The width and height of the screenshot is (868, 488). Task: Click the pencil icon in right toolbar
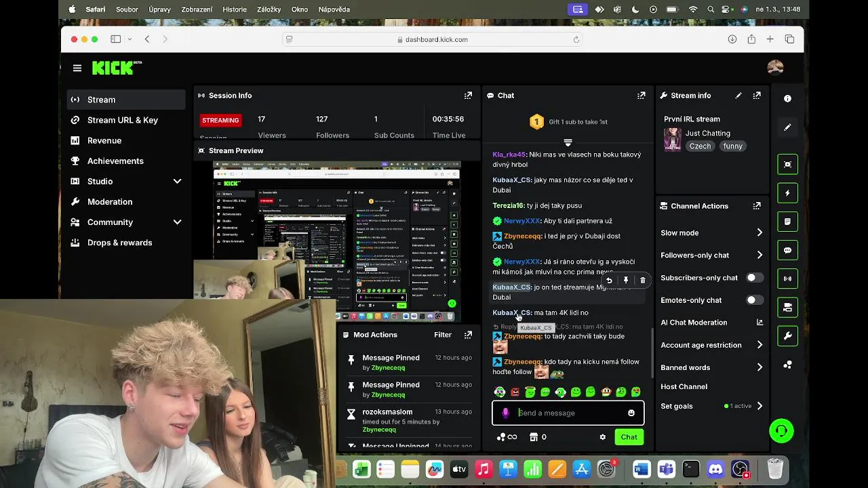click(x=787, y=127)
